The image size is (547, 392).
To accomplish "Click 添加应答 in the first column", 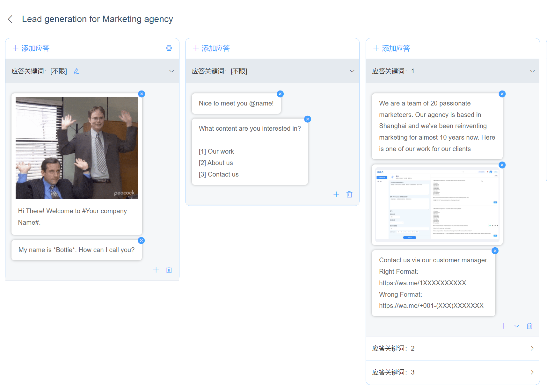I will (31, 48).
